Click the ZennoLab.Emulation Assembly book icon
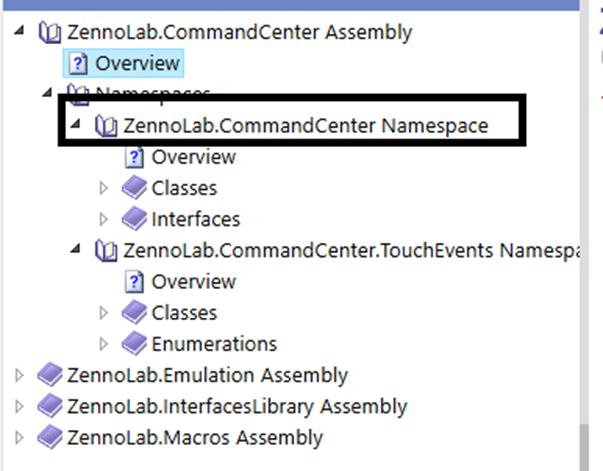The height and width of the screenshot is (471, 603). [49, 375]
